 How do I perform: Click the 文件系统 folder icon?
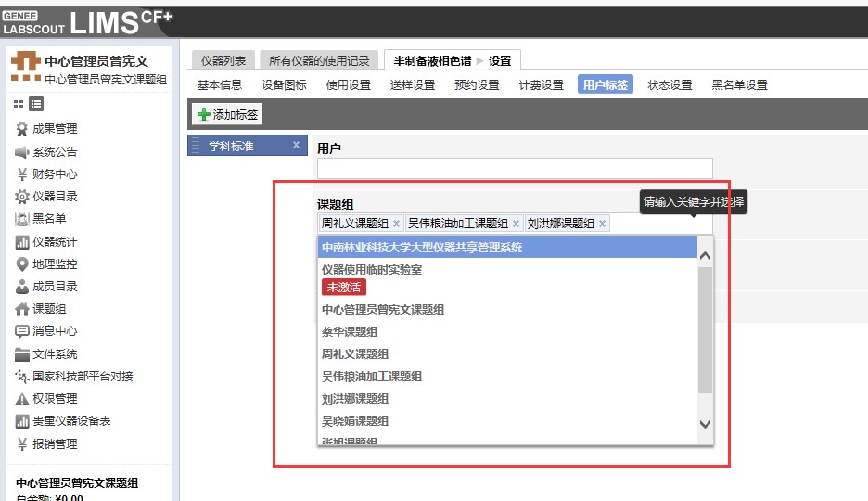(22, 354)
